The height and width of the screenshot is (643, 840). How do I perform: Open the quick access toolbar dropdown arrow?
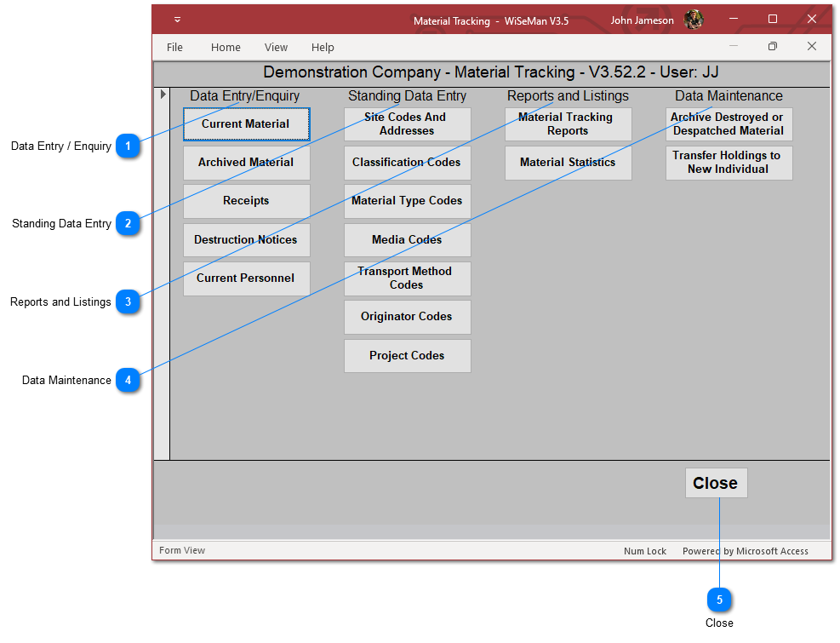177,20
